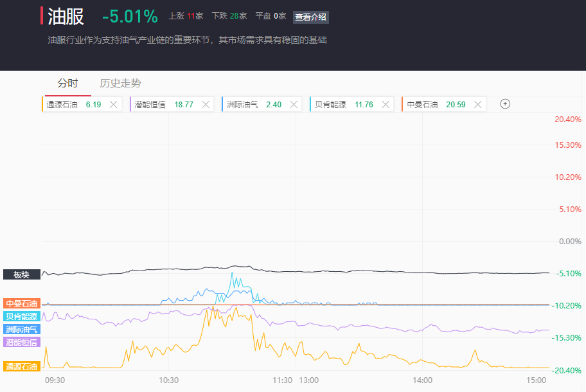Click the -5.10% axis label

[x=569, y=274]
